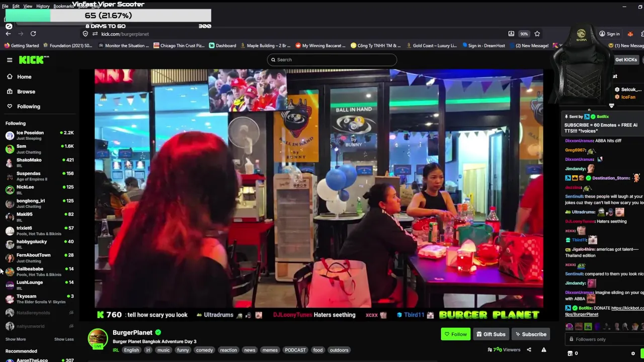Image resolution: width=644 pixels, height=362 pixels.
Task: Subscribe to BurgerPlanet channel
Action: [530, 334]
